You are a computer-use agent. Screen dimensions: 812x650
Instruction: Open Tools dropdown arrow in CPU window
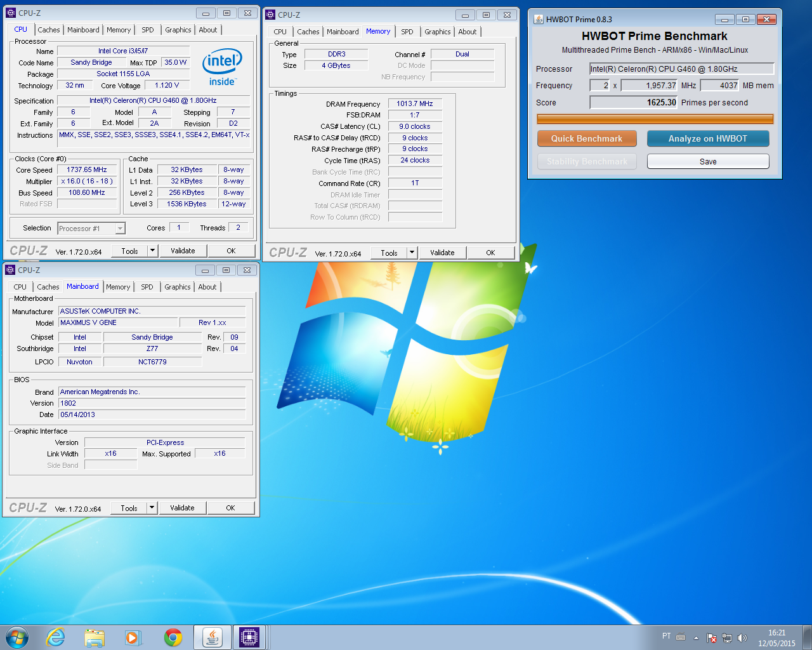pos(152,251)
